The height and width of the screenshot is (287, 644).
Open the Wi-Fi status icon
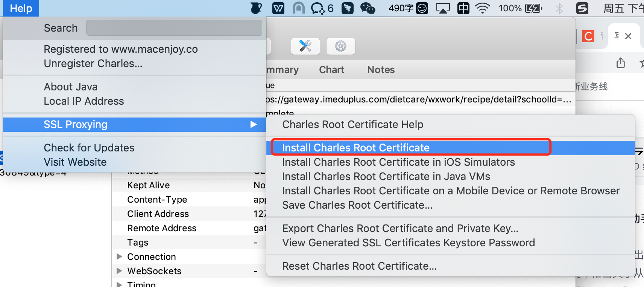[482, 8]
